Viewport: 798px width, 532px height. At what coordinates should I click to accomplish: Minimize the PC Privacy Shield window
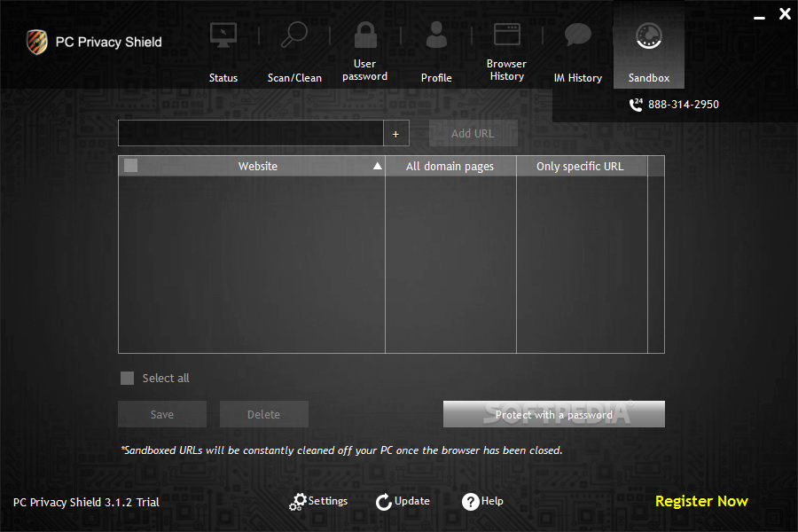pyautogui.click(x=759, y=19)
